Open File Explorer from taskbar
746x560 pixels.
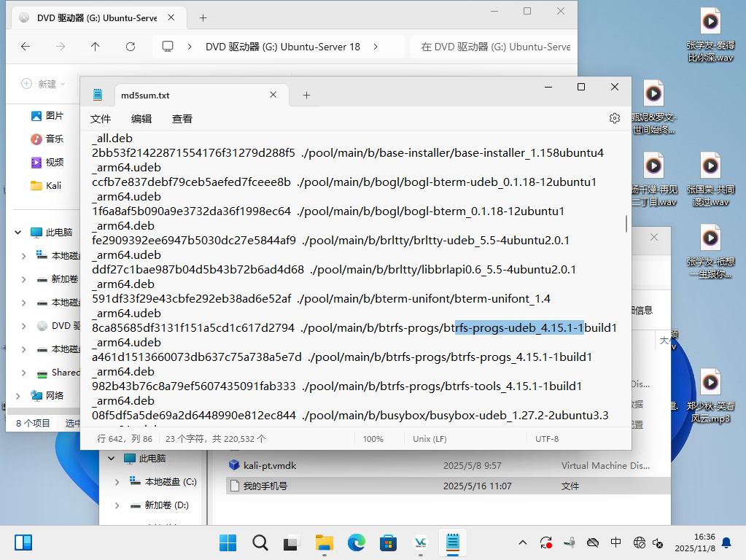[x=324, y=542]
